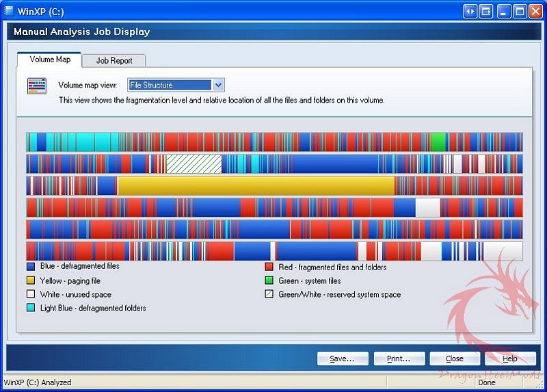Select the Volume Map tab
This screenshot has height=392, width=547.
50,60
